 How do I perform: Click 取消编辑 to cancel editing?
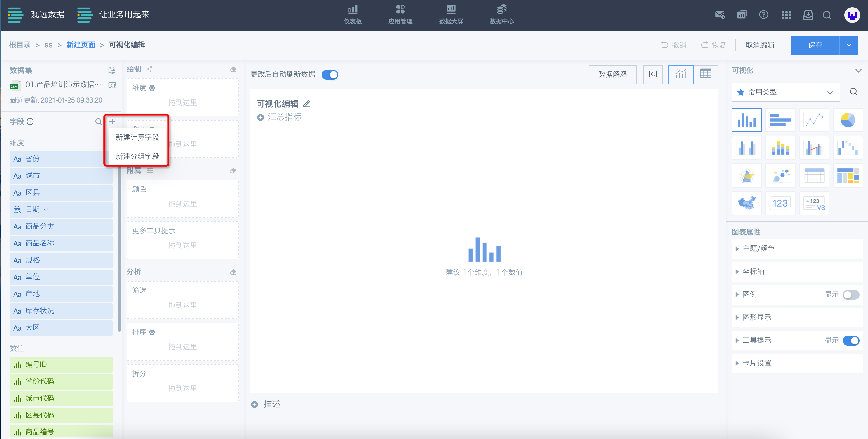coord(759,45)
